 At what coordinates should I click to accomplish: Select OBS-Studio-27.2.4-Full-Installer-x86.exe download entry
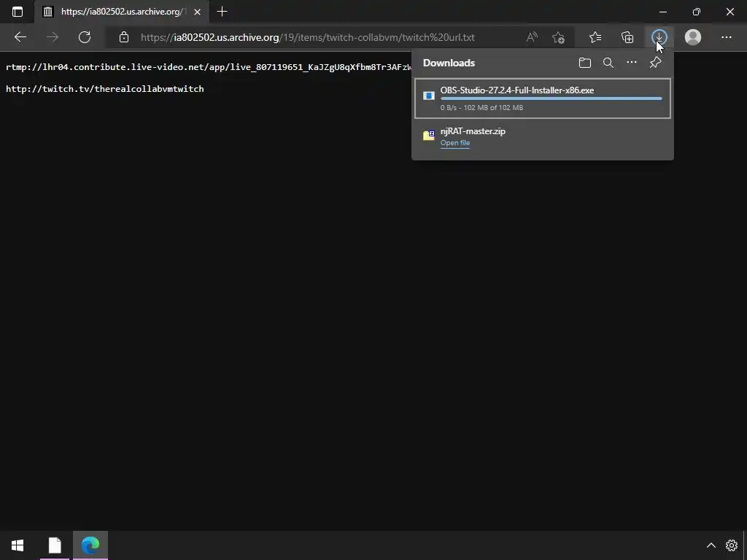tap(543, 98)
